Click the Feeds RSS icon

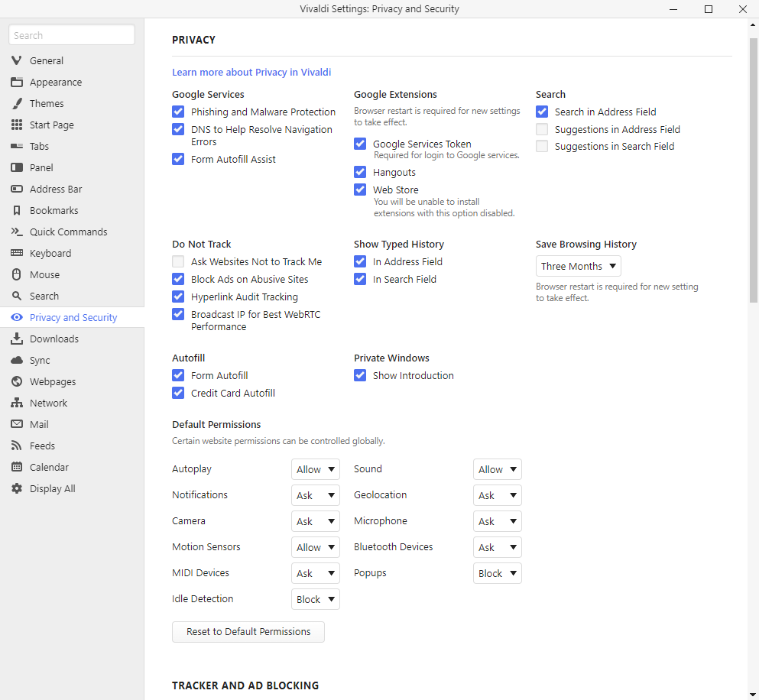[17, 446]
